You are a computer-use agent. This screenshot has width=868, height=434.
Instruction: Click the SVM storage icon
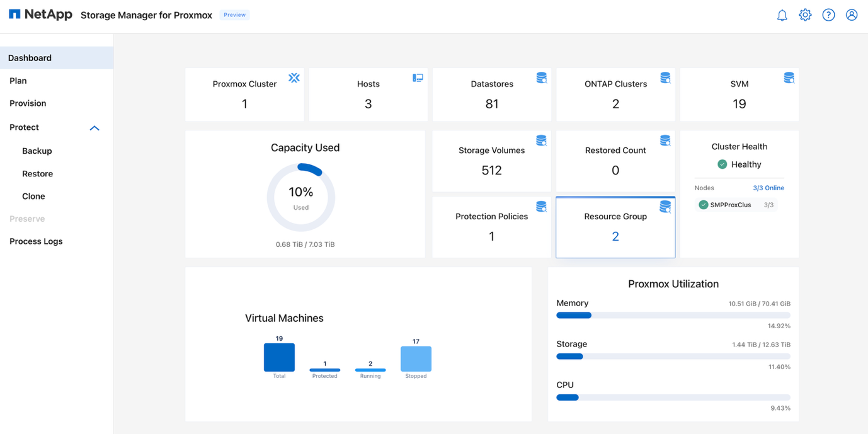789,77
